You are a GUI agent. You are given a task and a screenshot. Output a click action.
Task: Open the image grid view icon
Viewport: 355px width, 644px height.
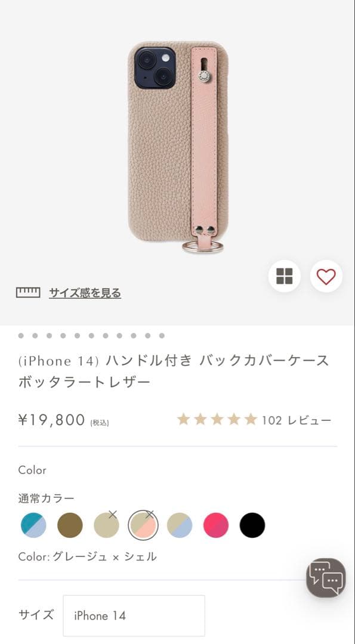pos(285,276)
